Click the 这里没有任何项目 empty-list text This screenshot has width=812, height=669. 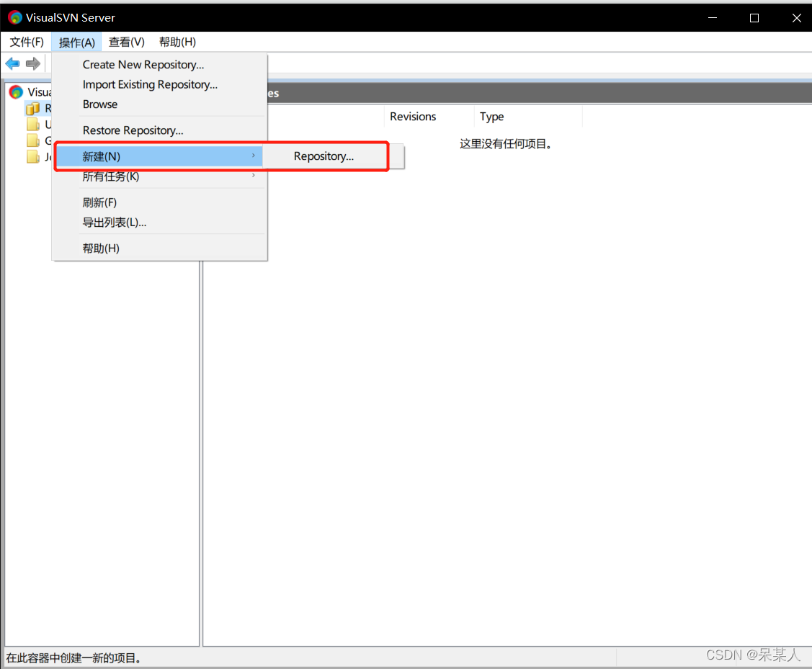coord(506,144)
